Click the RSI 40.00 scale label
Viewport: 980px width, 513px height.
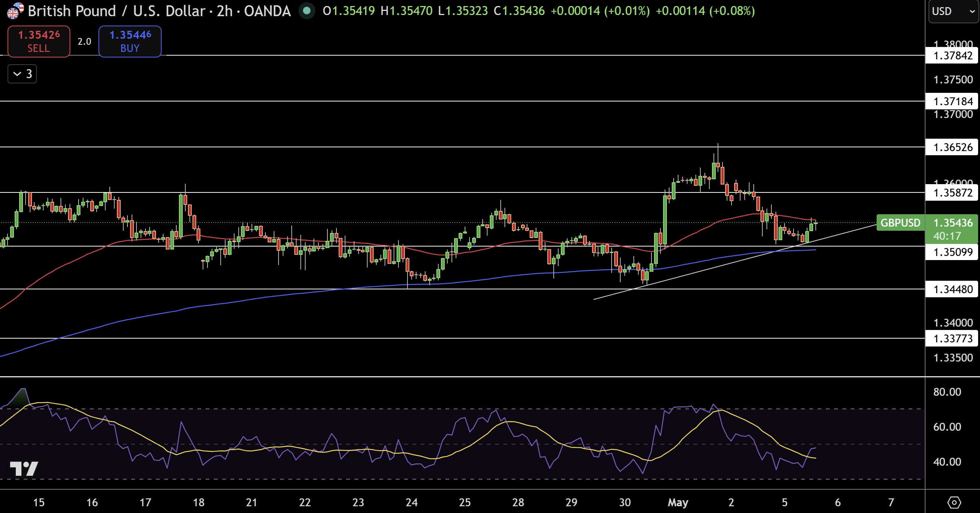(x=947, y=462)
